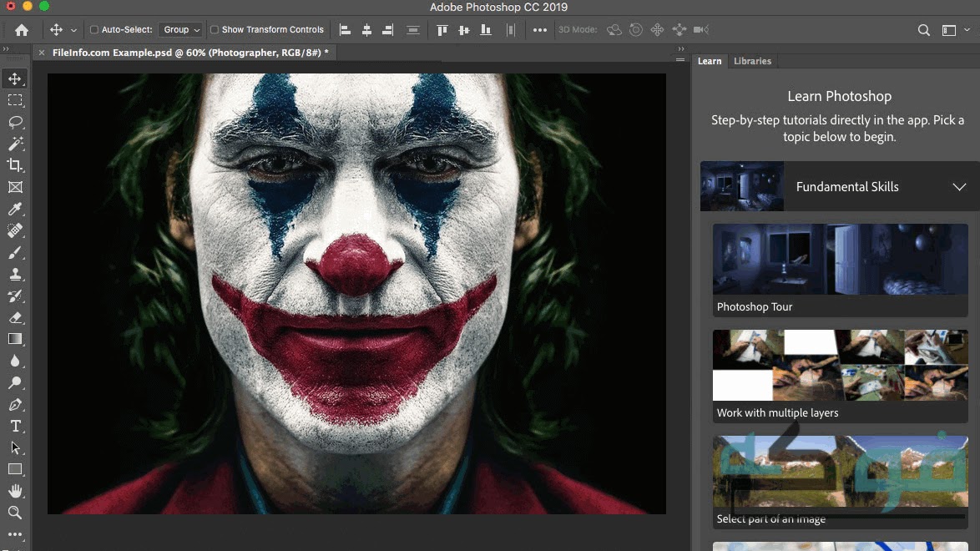Click the Home icon in options bar
Image resolution: width=980 pixels, height=551 pixels.
point(22,30)
